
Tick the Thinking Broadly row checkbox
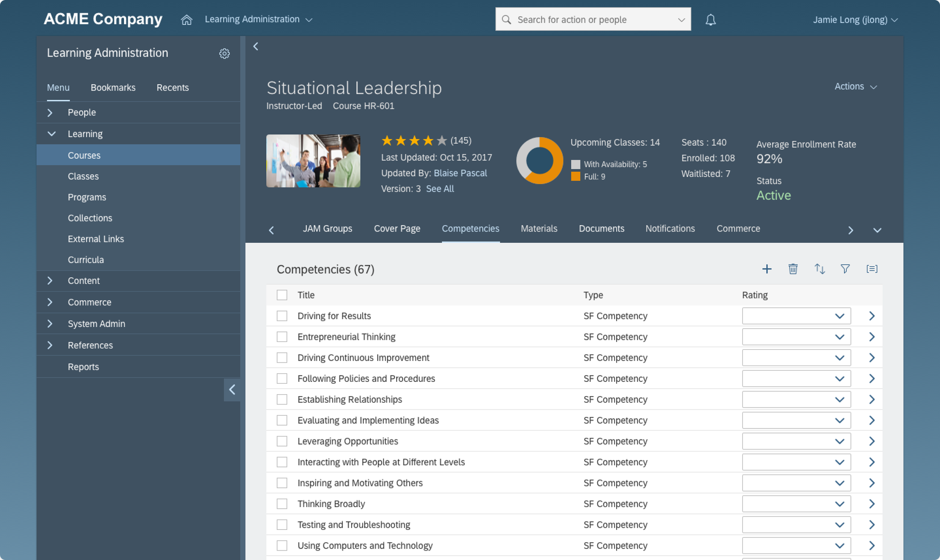point(282,504)
